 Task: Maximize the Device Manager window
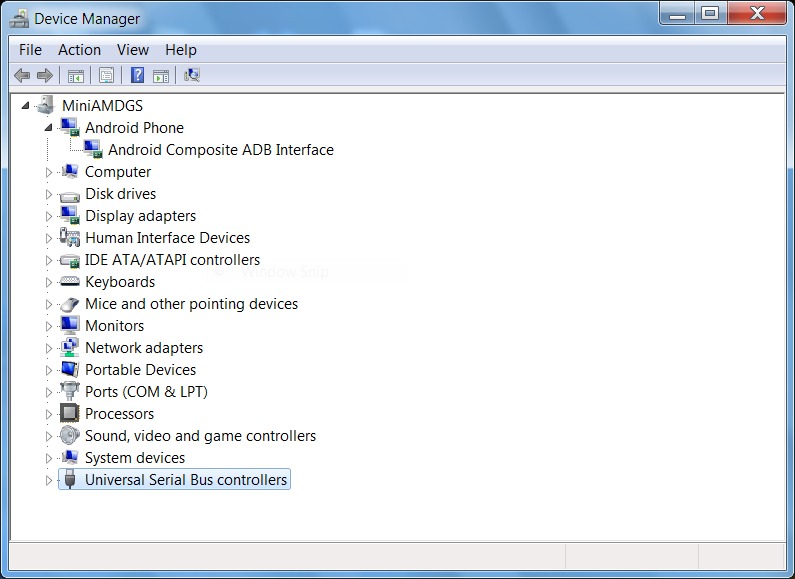[710, 14]
